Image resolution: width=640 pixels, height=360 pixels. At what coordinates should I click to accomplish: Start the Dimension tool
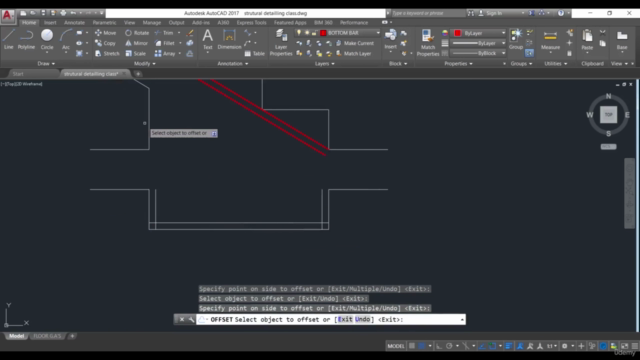point(229,40)
